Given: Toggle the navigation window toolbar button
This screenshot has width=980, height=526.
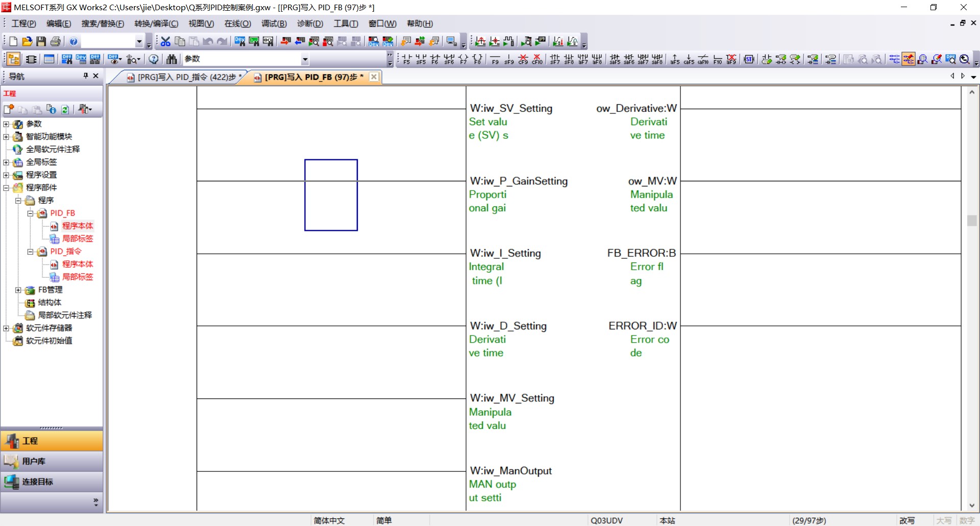Looking at the screenshot, I should point(14,59).
